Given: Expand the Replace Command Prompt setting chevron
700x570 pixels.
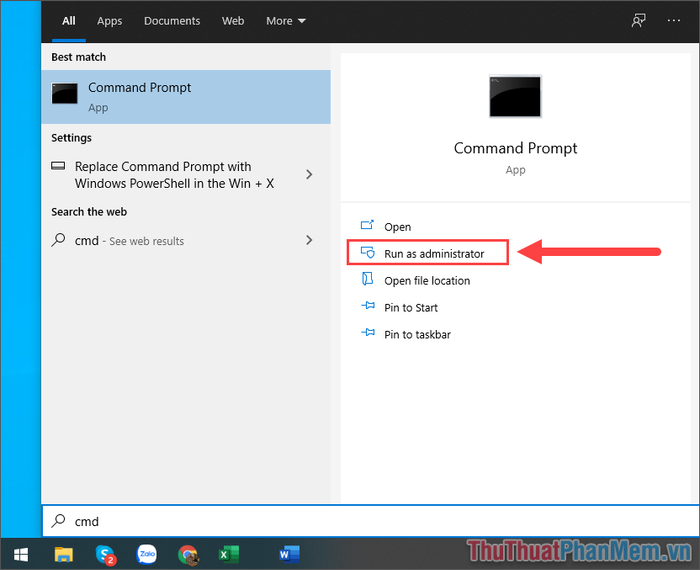Looking at the screenshot, I should tap(309, 175).
